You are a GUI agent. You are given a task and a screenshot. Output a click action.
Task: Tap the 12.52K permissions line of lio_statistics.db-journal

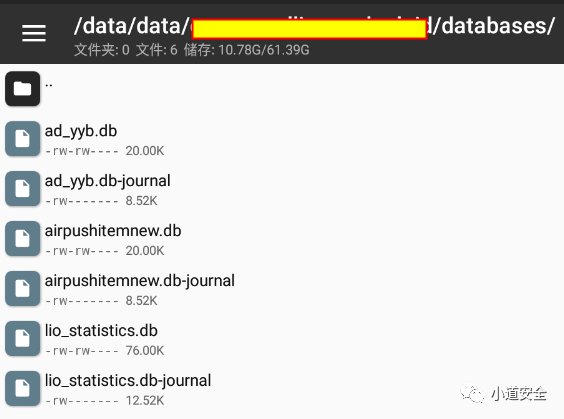pos(104,400)
